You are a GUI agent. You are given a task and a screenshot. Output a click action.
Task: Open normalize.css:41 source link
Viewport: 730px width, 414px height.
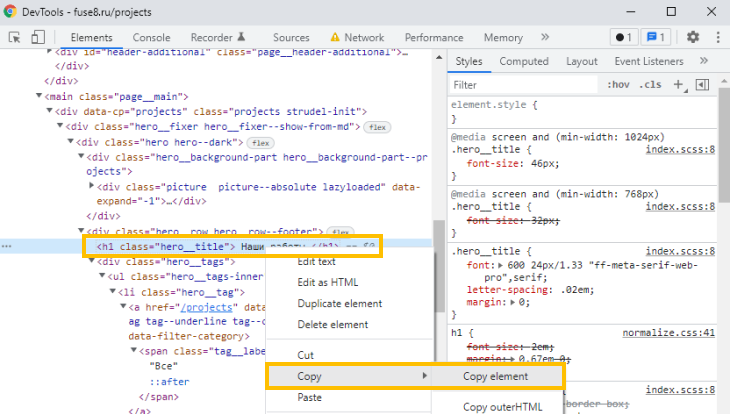668,332
